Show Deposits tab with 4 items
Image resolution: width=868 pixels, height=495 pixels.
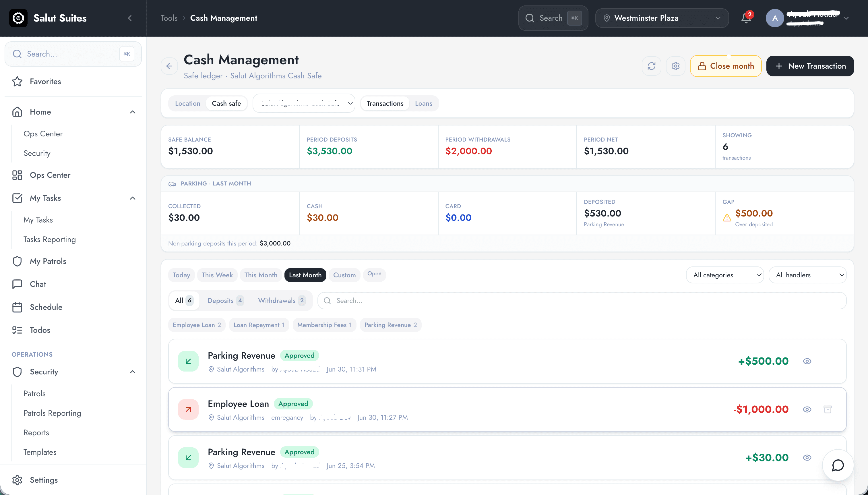click(225, 301)
